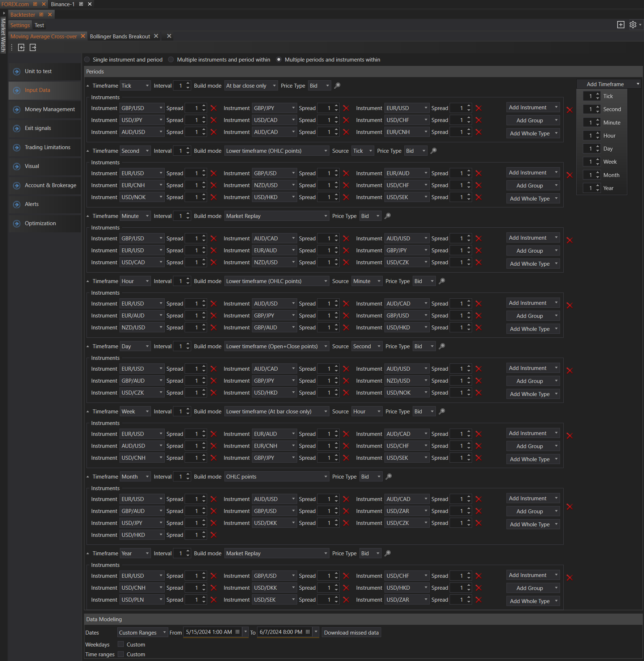Delete the whole Minute timeframe block

[569, 240]
